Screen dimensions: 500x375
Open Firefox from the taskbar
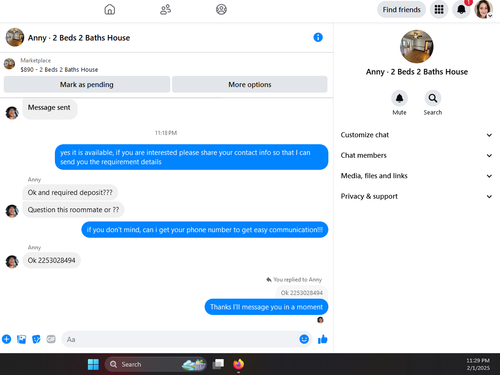point(238,364)
